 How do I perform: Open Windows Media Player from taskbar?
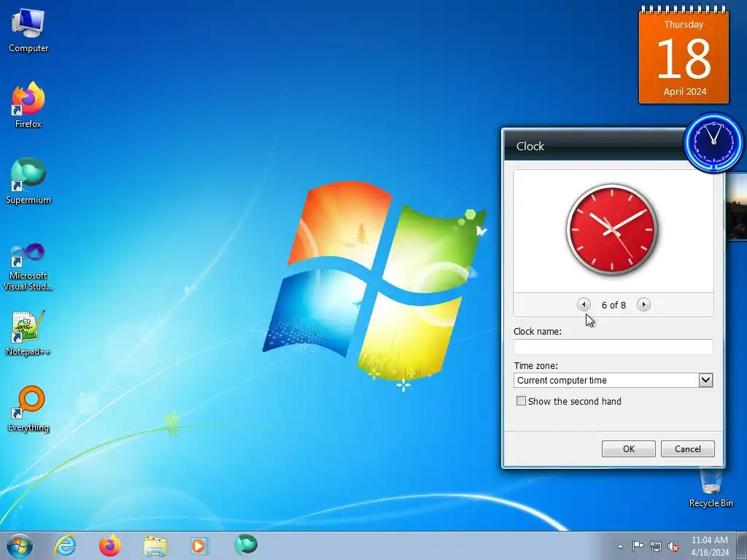199,545
